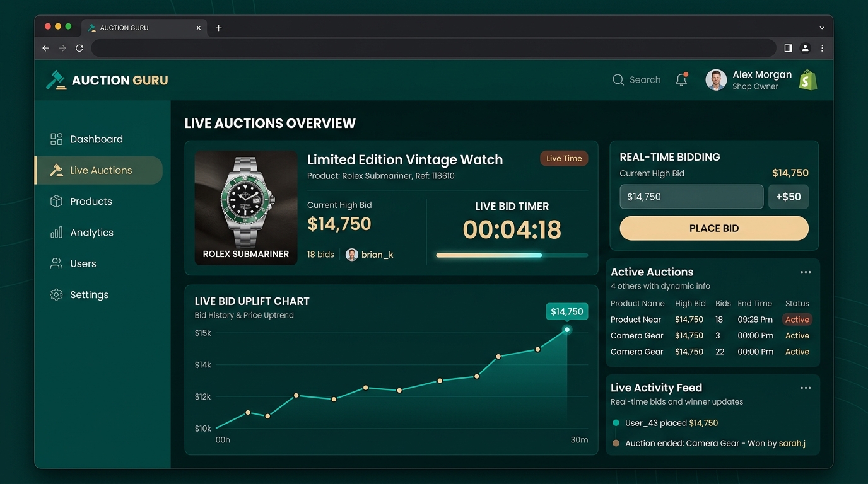The image size is (868, 484).
Task: Click the Status column header
Action: [x=797, y=304]
